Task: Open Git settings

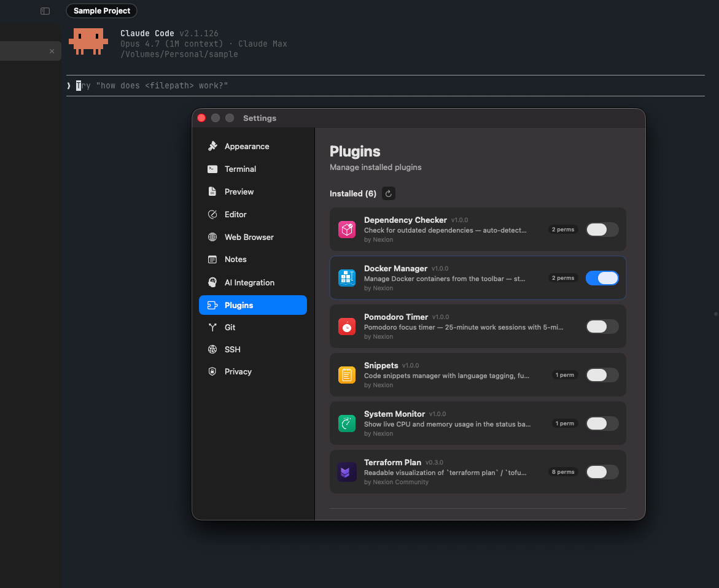Action: point(252,327)
